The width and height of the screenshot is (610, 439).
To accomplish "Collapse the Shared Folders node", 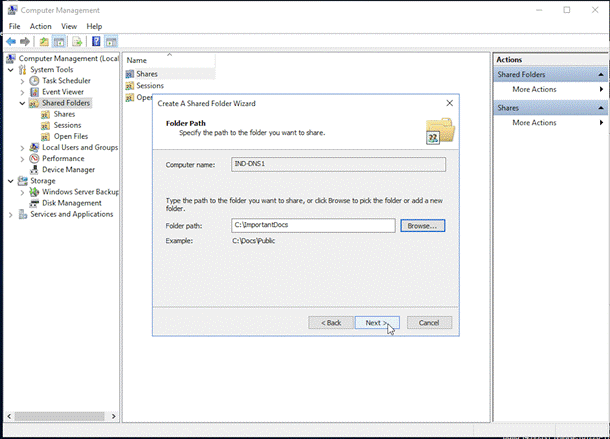I will click(22, 104).
